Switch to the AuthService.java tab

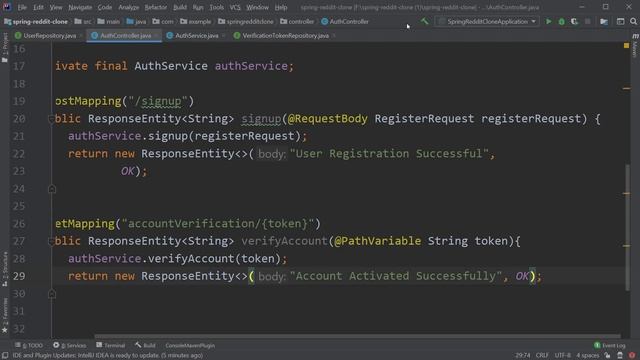[x=196, y=36]
